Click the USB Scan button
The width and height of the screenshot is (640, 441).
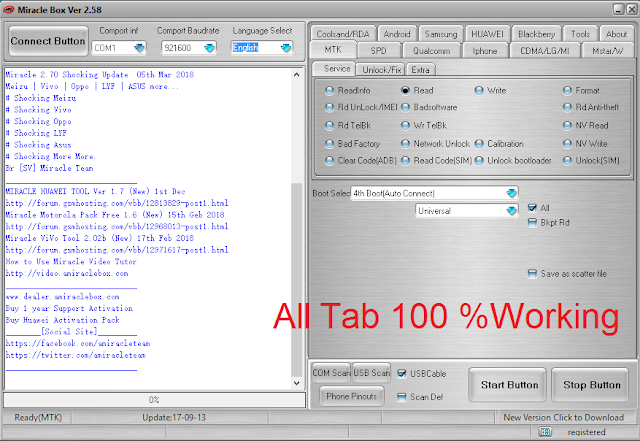pyautogui.click(x=371, y=373)
